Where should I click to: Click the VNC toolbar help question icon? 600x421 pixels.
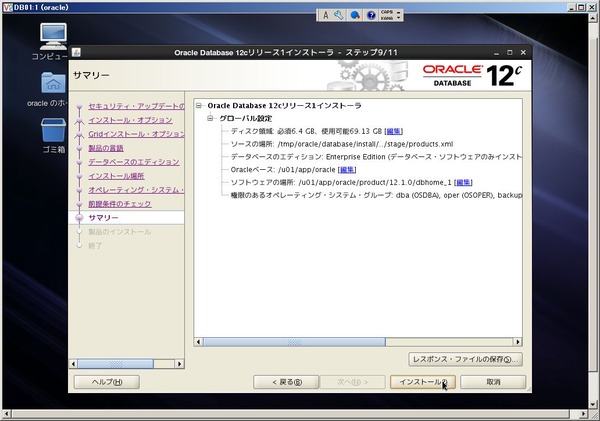(371, 15)
